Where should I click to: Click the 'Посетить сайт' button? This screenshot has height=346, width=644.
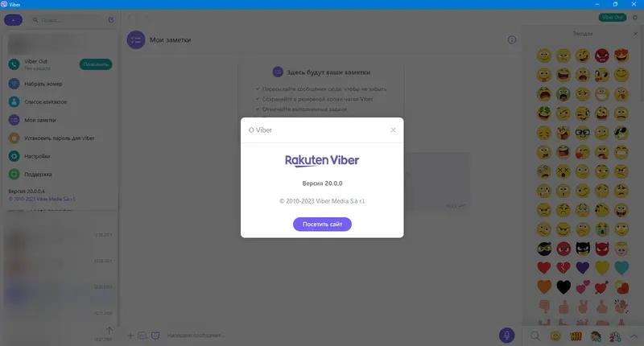pyautogui.click(x=322, y=224)
